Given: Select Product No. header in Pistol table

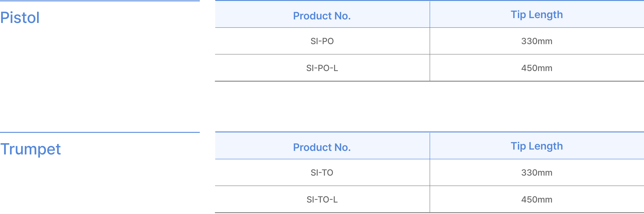Looking at the screenshot, I should point(322,16).
